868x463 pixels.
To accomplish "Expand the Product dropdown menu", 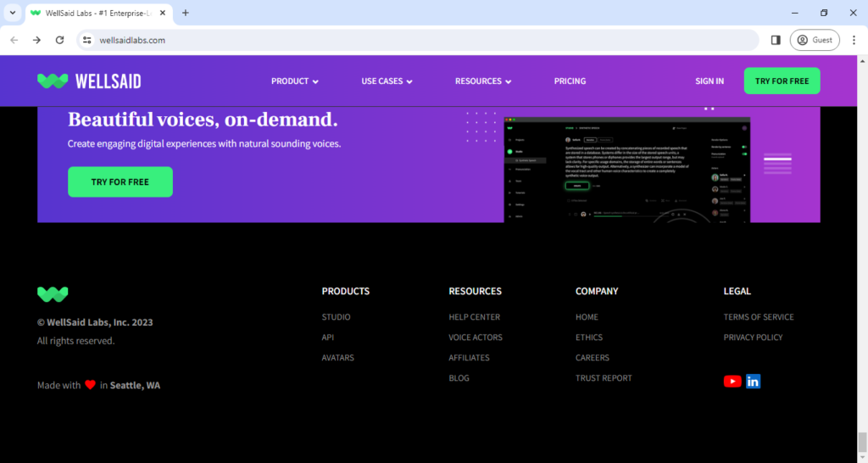I will point(294,81).
